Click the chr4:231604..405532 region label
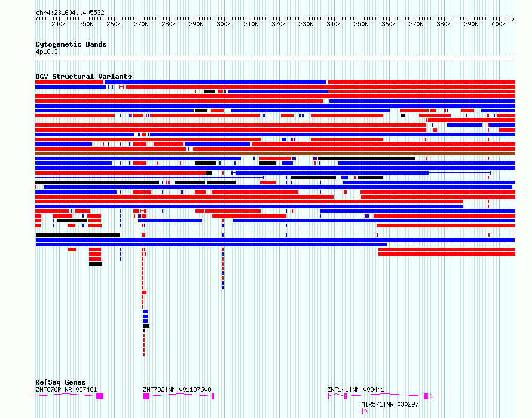This screenshot has width=532, height=418. coord(70,13)
